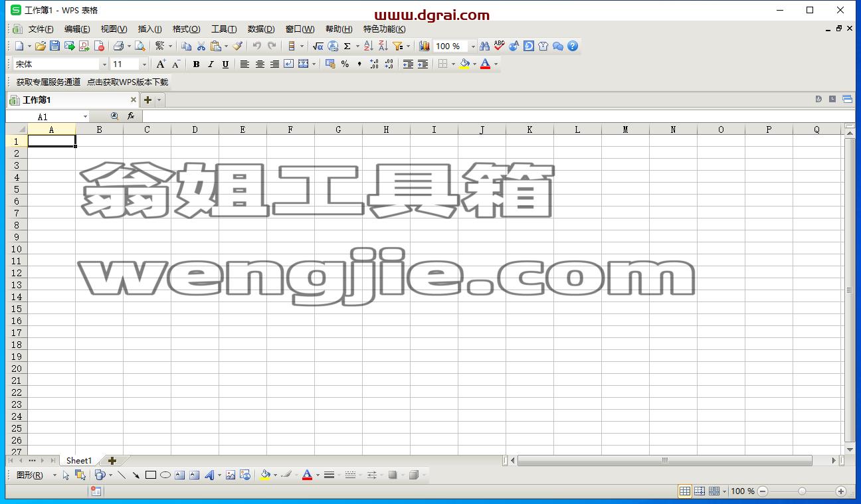The image size is (861, 504).
Task: Select the arrow drawing tool
Action: (x=136, y=475)
